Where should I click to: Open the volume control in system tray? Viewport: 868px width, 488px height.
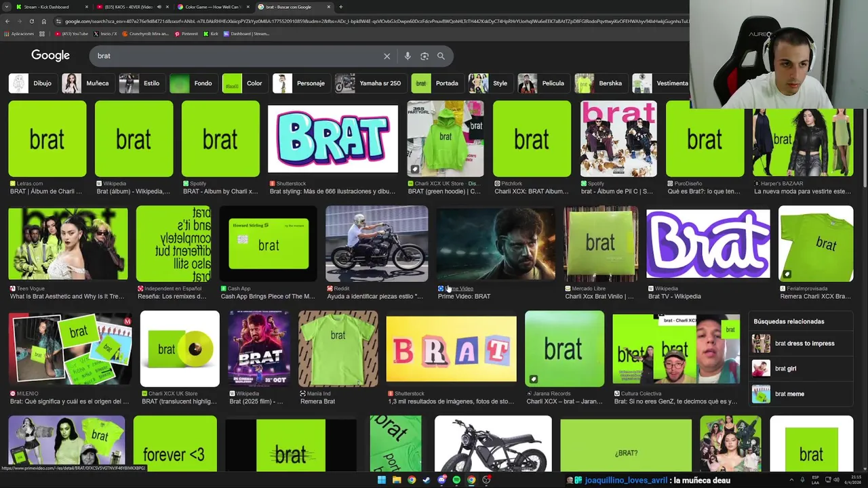coord(836,480)
